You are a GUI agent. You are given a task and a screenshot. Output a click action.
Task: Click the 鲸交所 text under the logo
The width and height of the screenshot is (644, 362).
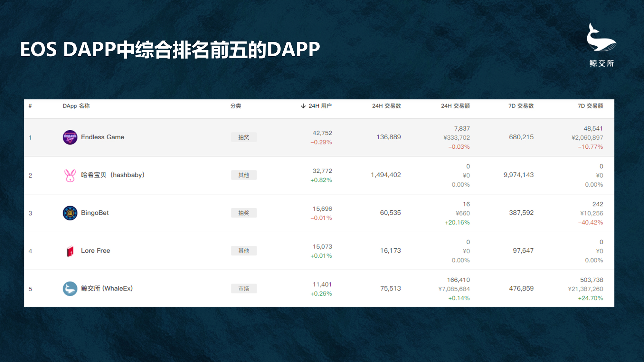coord(601,63)
